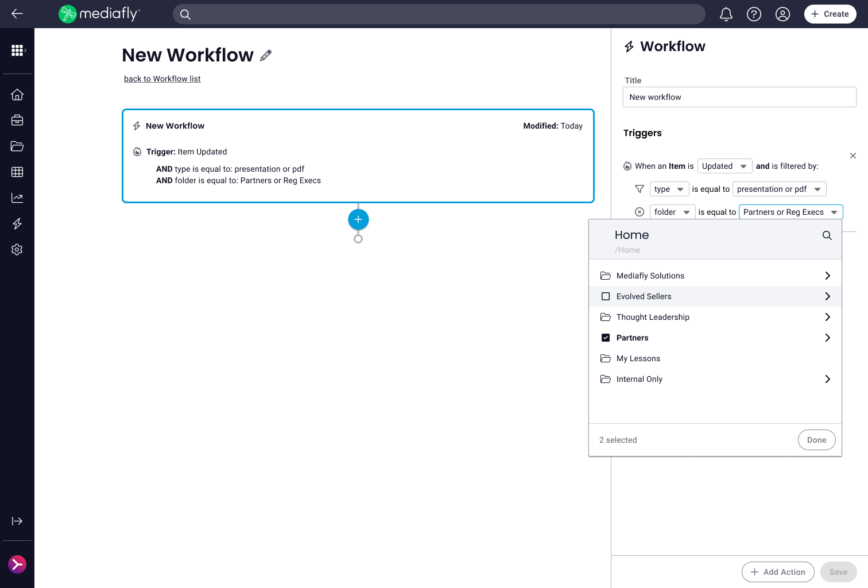Open the Mediafly logo home
This screenshot has width=868, height=588.
point(99,14)
